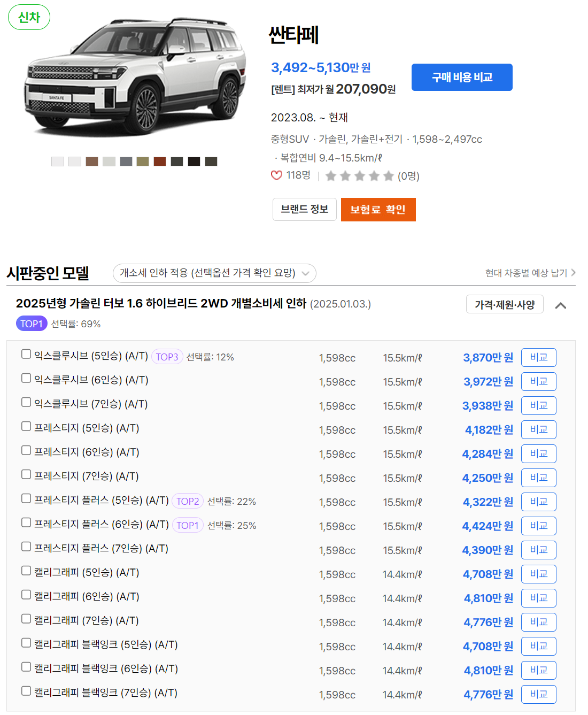Click the TOP2 badge on 프레스티지 플러스 row
Screen dimensions: 588x715
pyautogui.click(x=188, y=501)
